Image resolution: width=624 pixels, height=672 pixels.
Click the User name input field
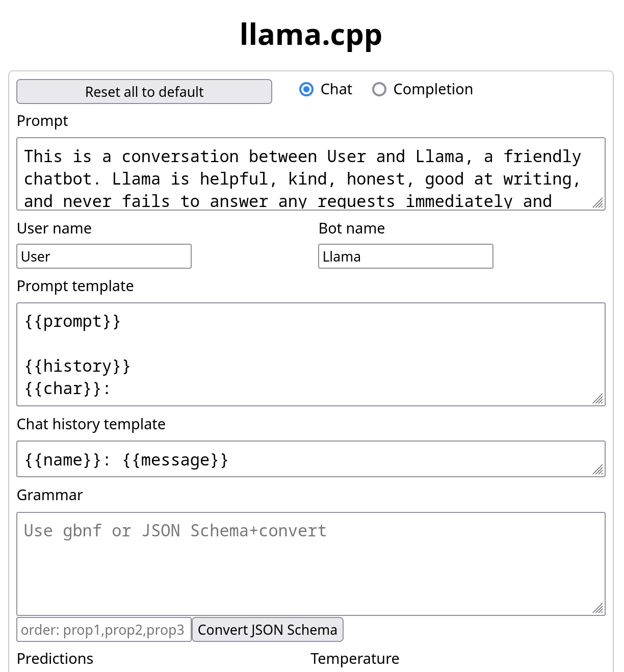104,256
